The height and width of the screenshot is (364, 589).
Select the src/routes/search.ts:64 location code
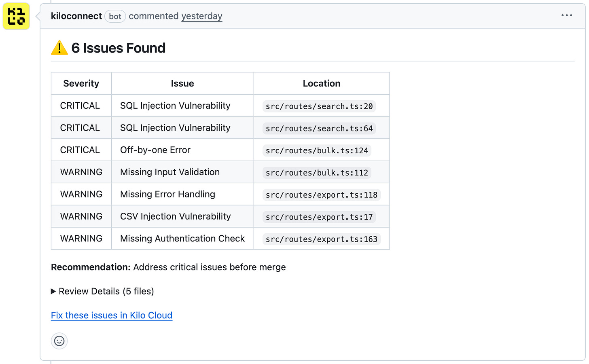pos(319,129)
